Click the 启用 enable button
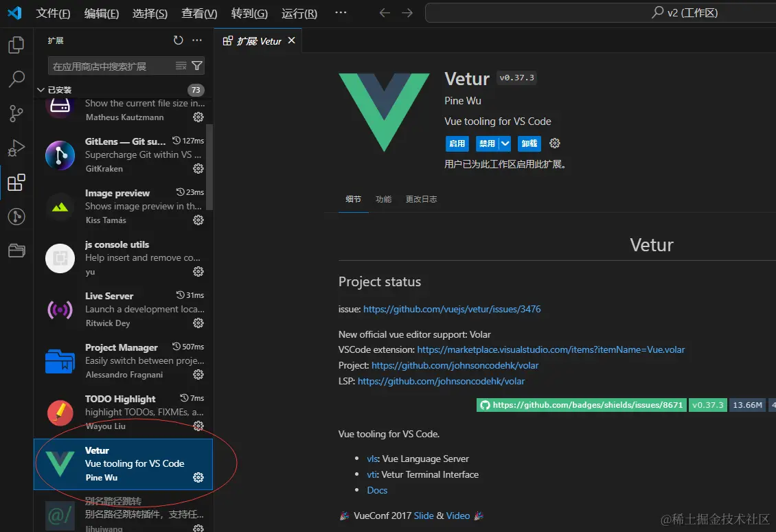This screenshot has height=532, width=776. pyautogui.click(x=457, y=143)
